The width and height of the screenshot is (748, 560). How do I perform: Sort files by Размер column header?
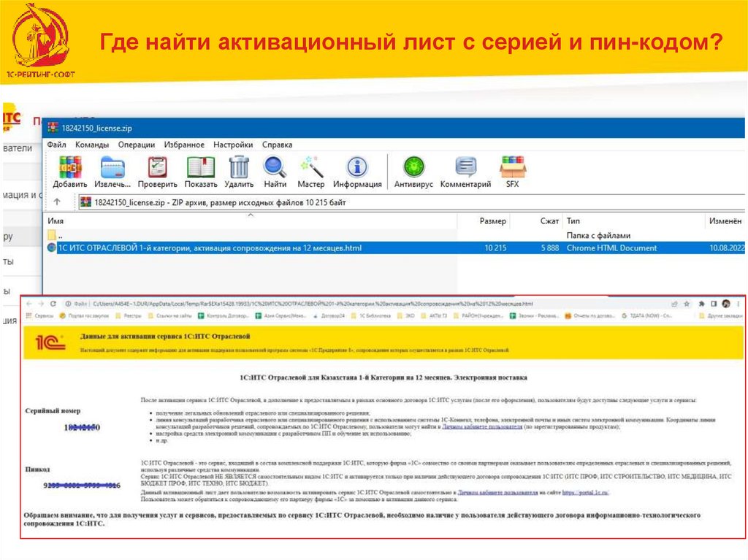click(x=484, y=220)
